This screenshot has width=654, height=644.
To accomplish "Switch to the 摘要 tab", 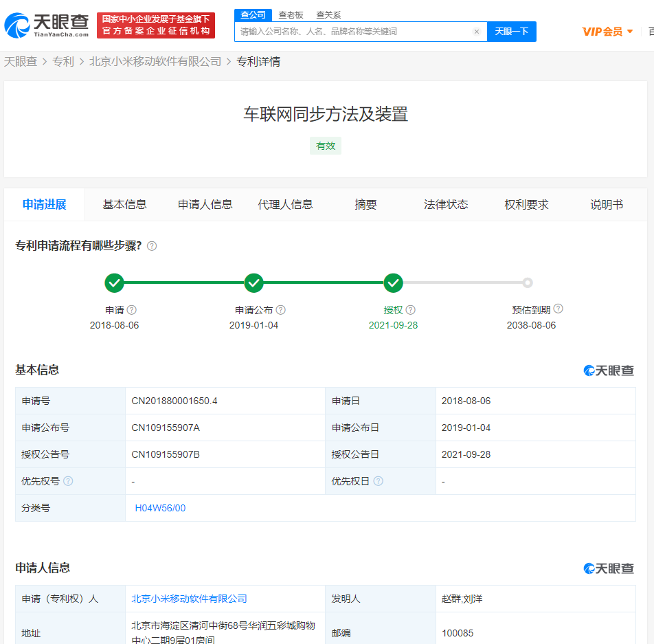I will (x=365, y=205).
